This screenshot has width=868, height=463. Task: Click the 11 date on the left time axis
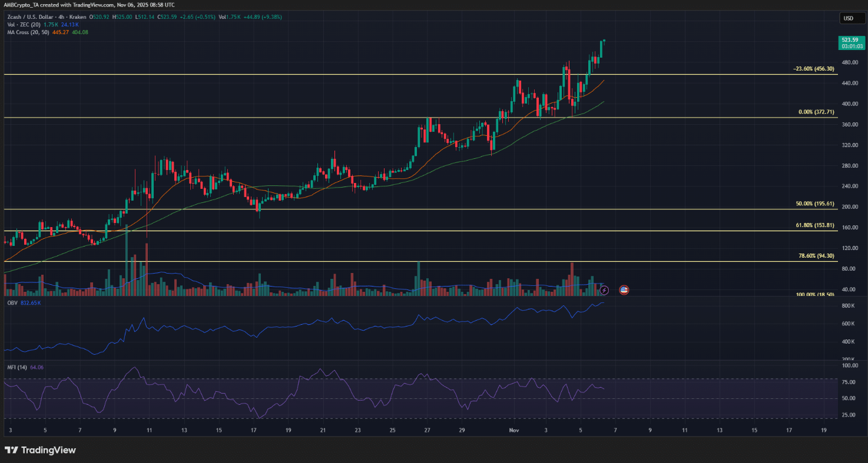click(150, 431)
